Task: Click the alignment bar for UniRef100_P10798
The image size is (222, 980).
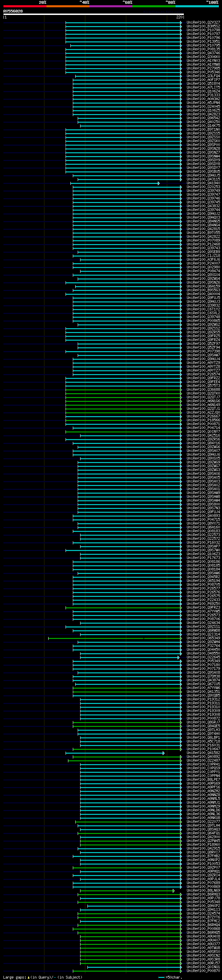Action: tap(124, 30)
